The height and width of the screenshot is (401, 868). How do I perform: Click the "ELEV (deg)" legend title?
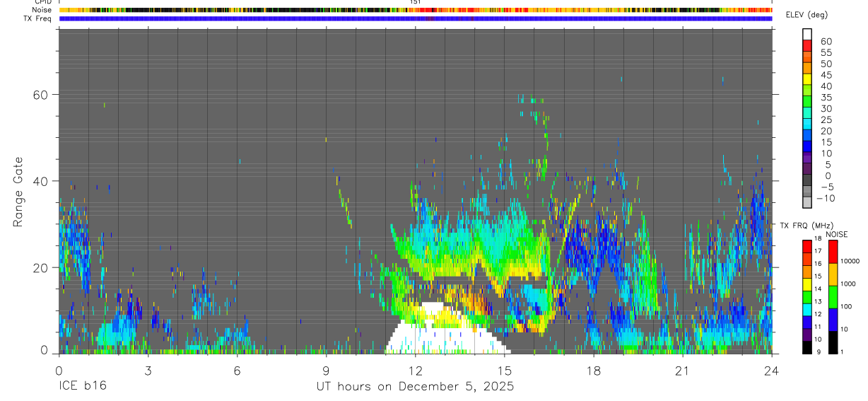coord(807,15)
